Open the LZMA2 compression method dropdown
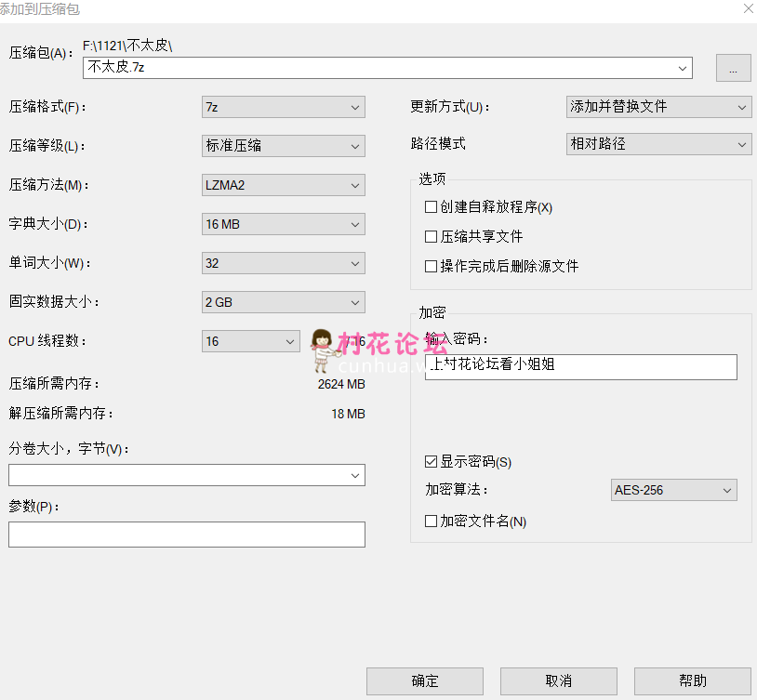The image size is (757, 700). 283,185
